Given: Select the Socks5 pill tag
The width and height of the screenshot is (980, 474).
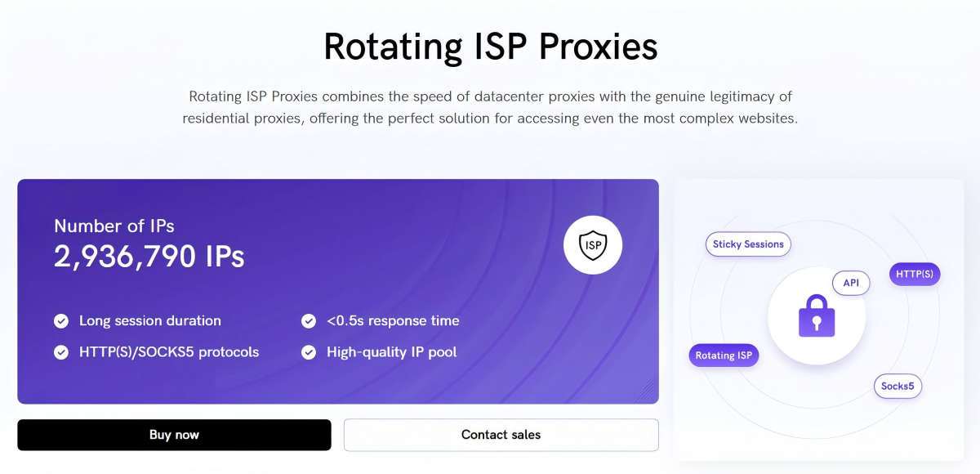Looking at the screenshot, I should [x=898, y=386].
